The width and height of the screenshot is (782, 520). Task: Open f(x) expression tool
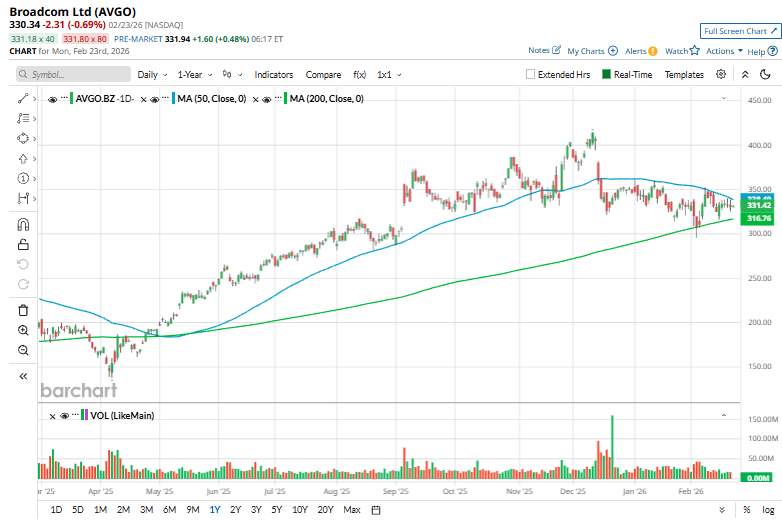click(360, 74)
